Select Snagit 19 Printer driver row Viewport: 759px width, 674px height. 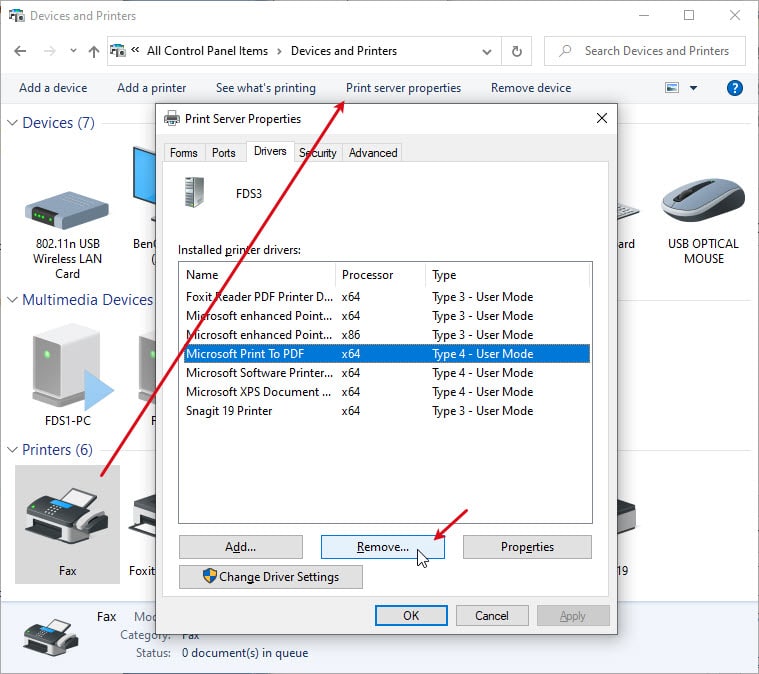click(x=387, y=411)
